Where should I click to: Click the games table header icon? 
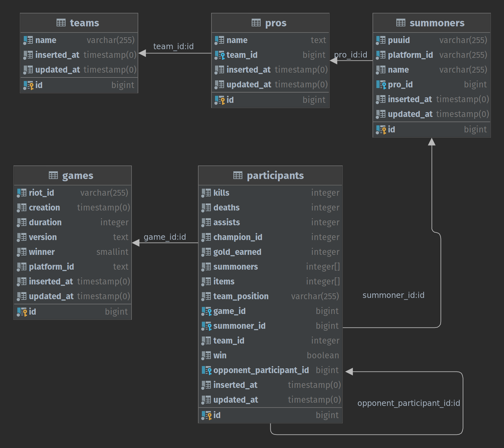coord(53,175)
